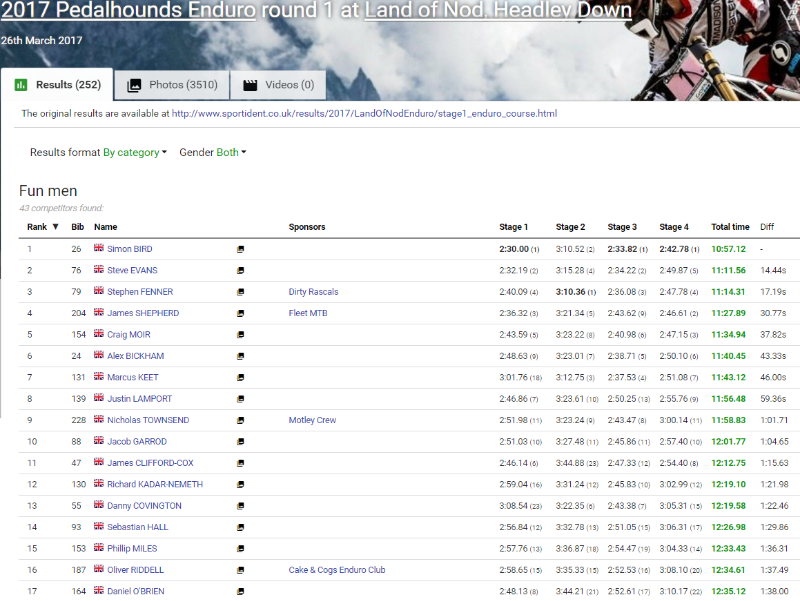Open James SHEPHERD's rider profile link
The height and width of the screenshot is (601, 800).
pyautogui.click(x=143, y=313)
